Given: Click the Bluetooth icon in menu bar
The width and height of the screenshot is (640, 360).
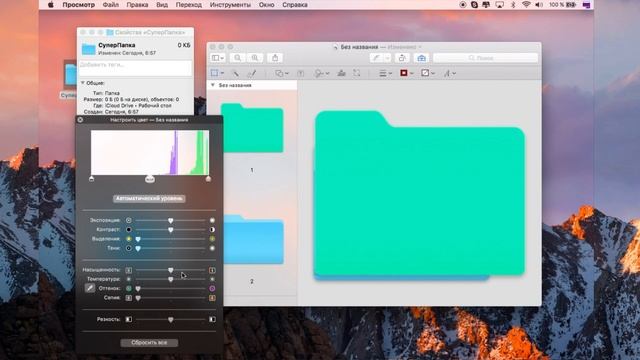Looking at the screenshot, I should point(513,5).
